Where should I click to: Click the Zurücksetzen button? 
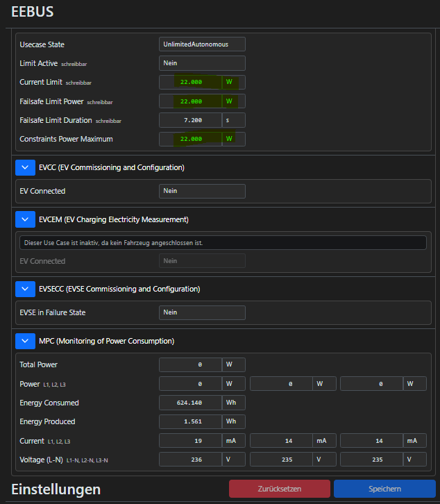click(x=280, y=489)
